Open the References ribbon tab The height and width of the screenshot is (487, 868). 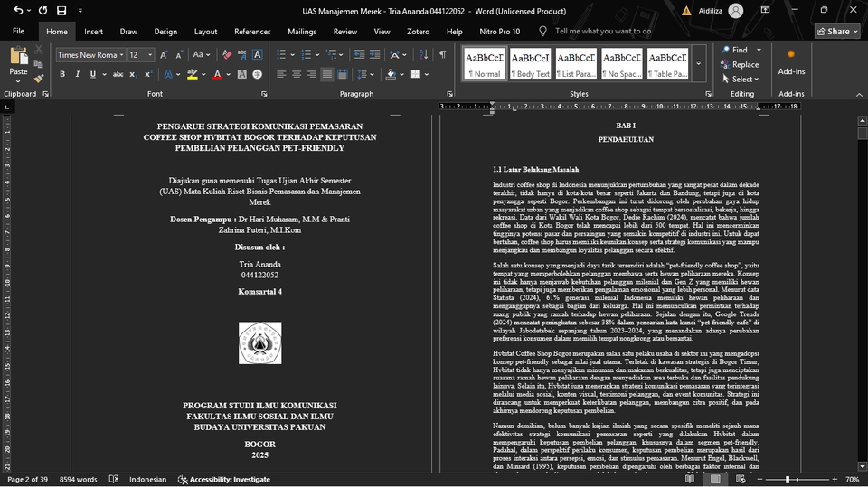tap(252, 32)
